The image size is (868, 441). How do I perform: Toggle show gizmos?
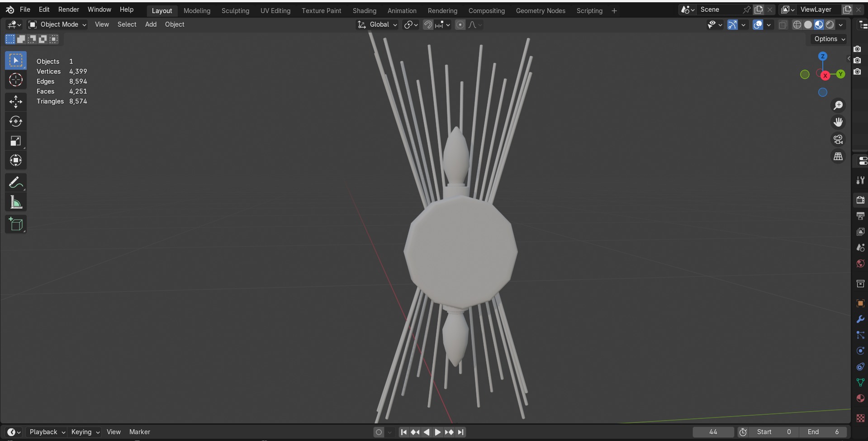pyautogui.click(x=732, y=25)
